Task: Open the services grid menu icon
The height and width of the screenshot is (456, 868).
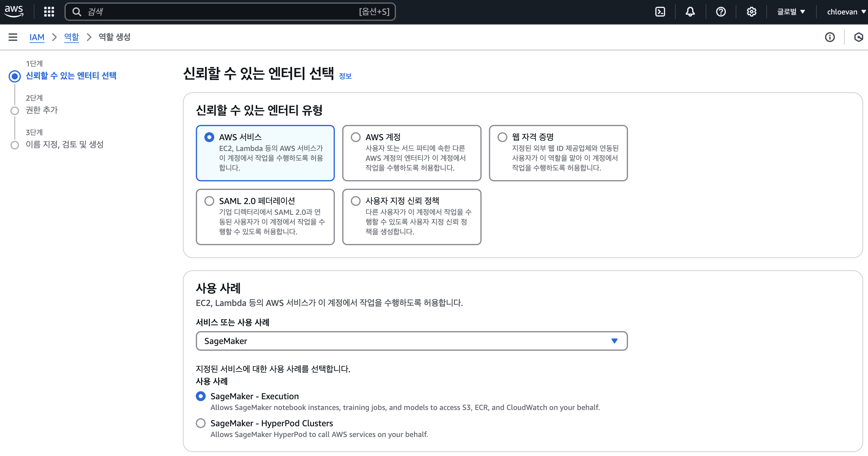Action: click(49, 12)
